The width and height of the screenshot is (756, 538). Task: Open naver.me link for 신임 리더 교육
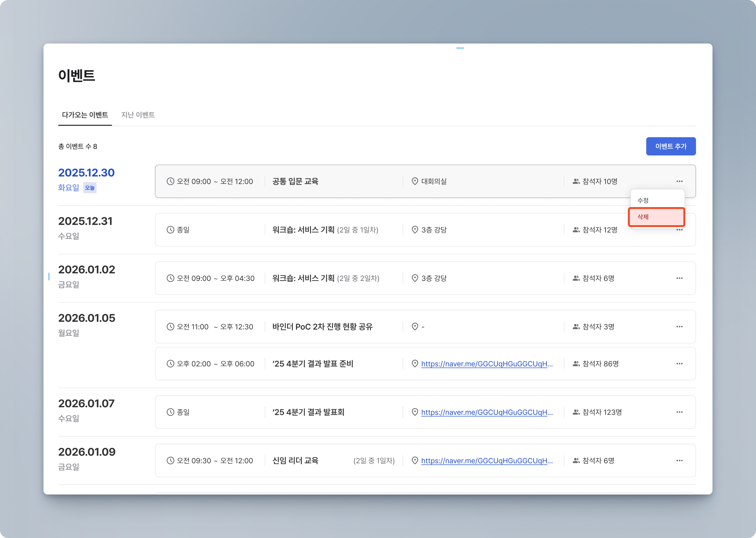[486, 460]
